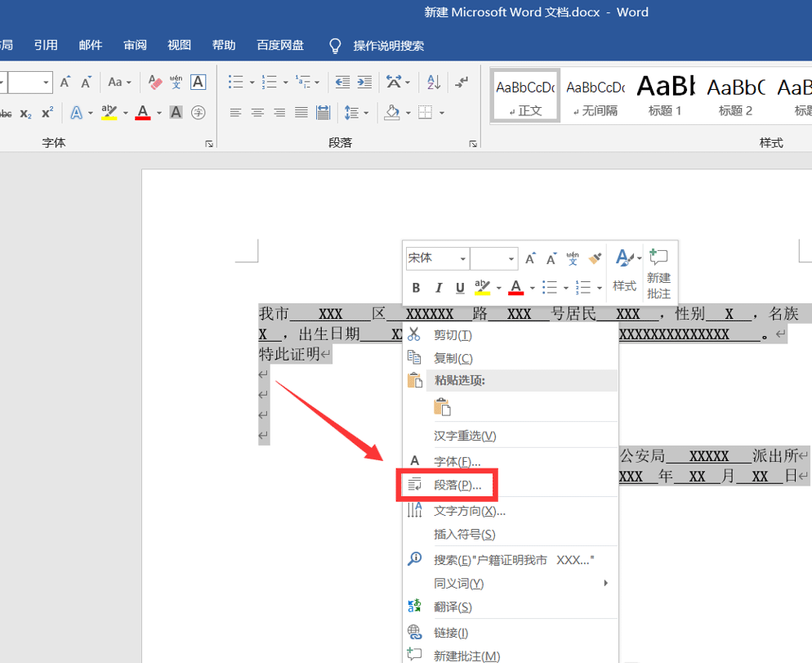The height and width of the screenshot is (663, 812).
Task: Click the Sort icon in paragraph group
Action: (434, 83)
